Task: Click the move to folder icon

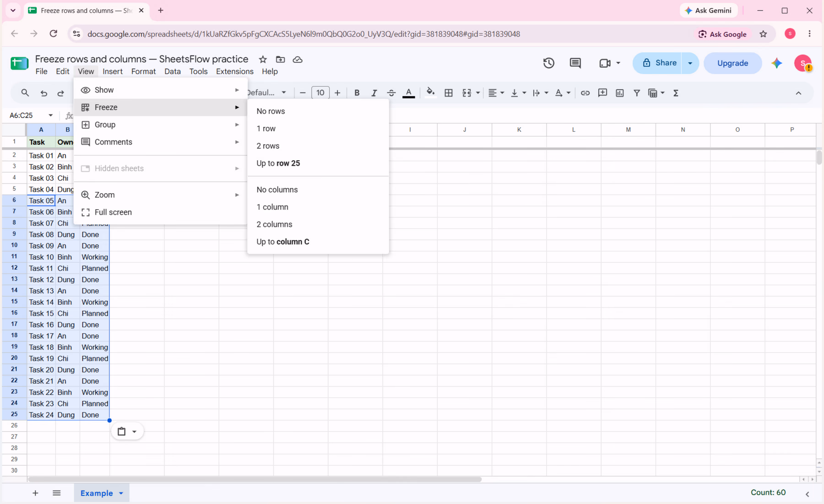Action: pos(280,60)
